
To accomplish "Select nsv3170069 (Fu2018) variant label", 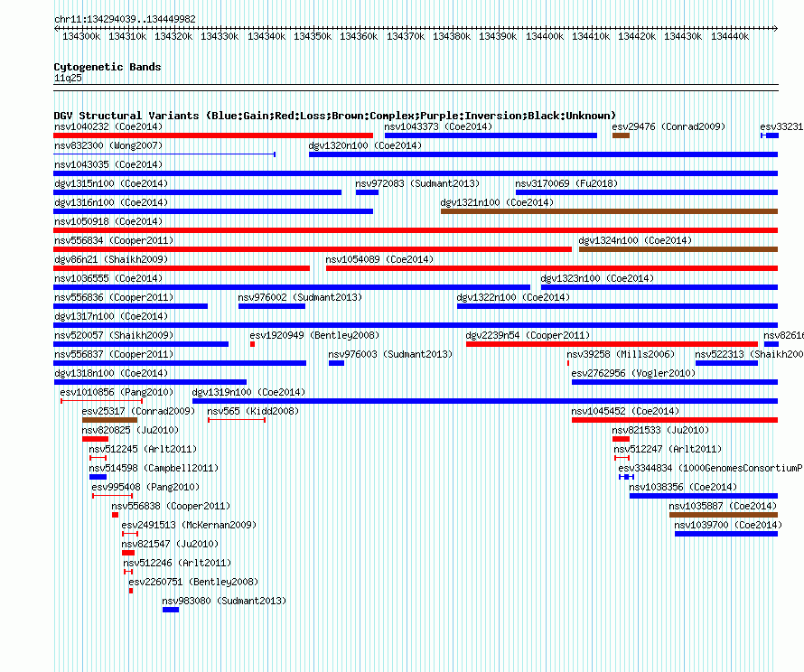I will click(x=566, y=183).
